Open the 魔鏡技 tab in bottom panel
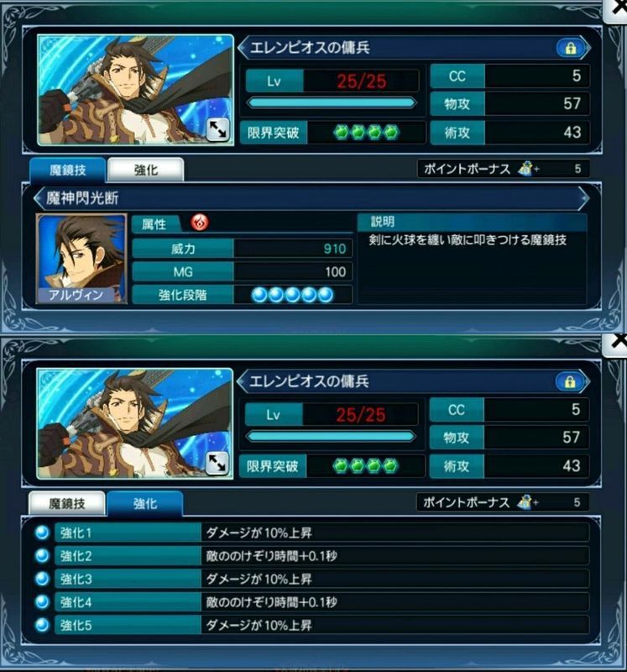This screenshot has width=627, height=672. coord(67,503)
